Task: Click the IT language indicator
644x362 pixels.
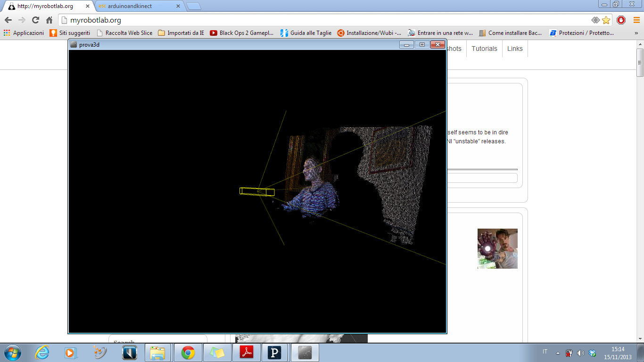Action: click(545, 352)
